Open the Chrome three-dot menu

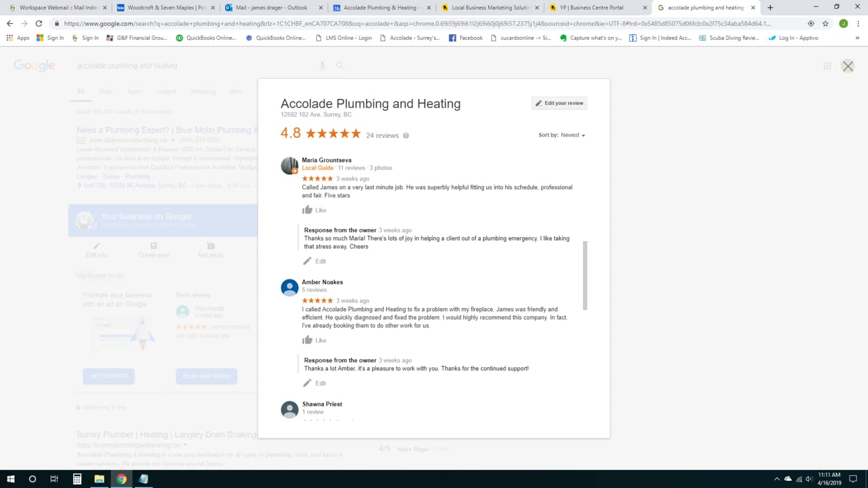click(858, 23)
